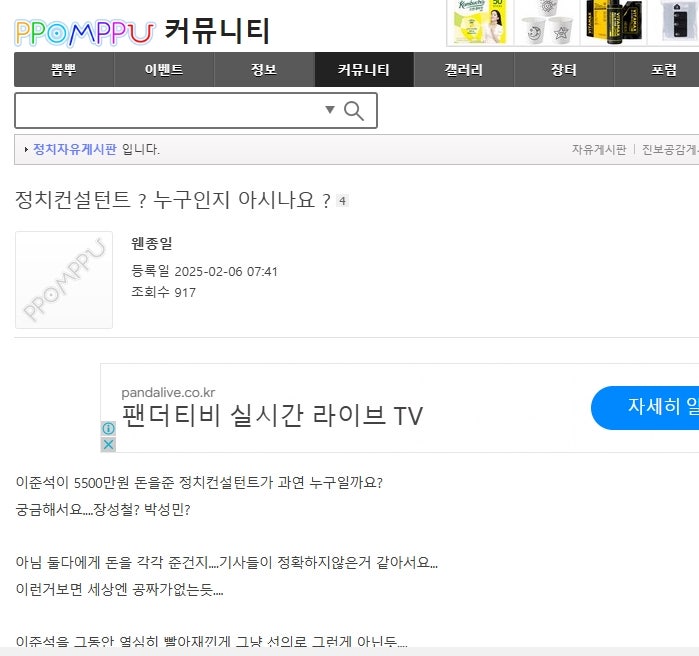The image size is (699, 656).
Task: Click the pandalive.co.kr ad URL
Action: 168,393
